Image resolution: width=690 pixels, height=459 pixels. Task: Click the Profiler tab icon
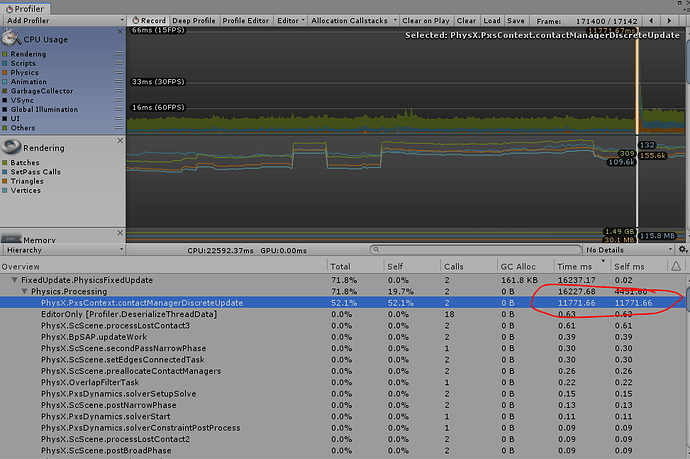tap(9, 9)
